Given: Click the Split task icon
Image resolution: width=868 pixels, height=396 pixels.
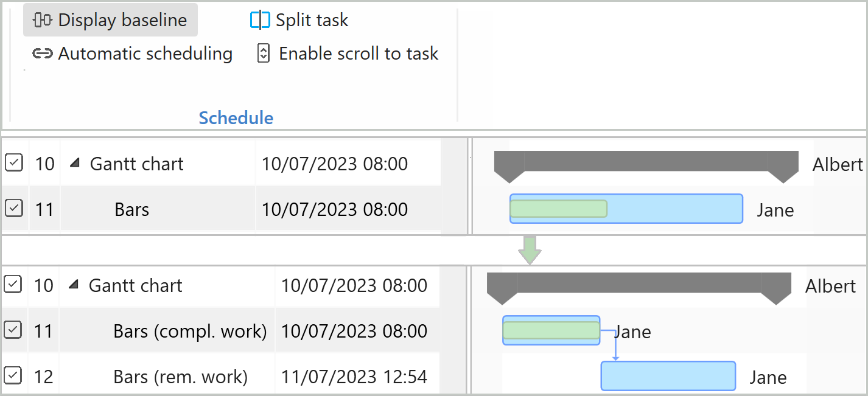Looking at the screenshot, I should pyautogui.click(x=260, y=20).
